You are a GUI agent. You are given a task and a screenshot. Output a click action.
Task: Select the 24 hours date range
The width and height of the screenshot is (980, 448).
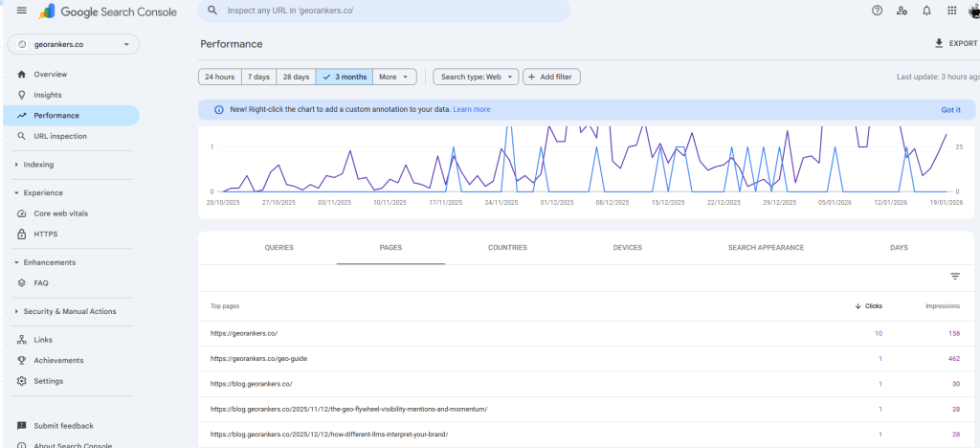coord(220,77)
